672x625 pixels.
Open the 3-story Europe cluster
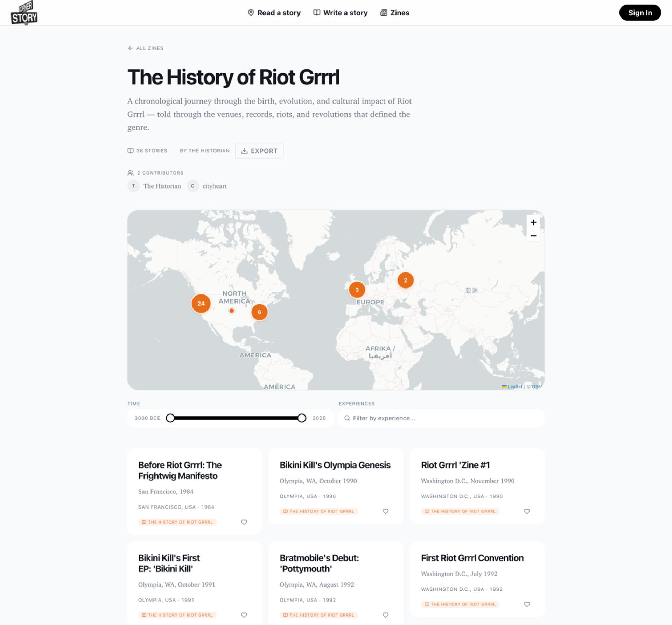357,290
